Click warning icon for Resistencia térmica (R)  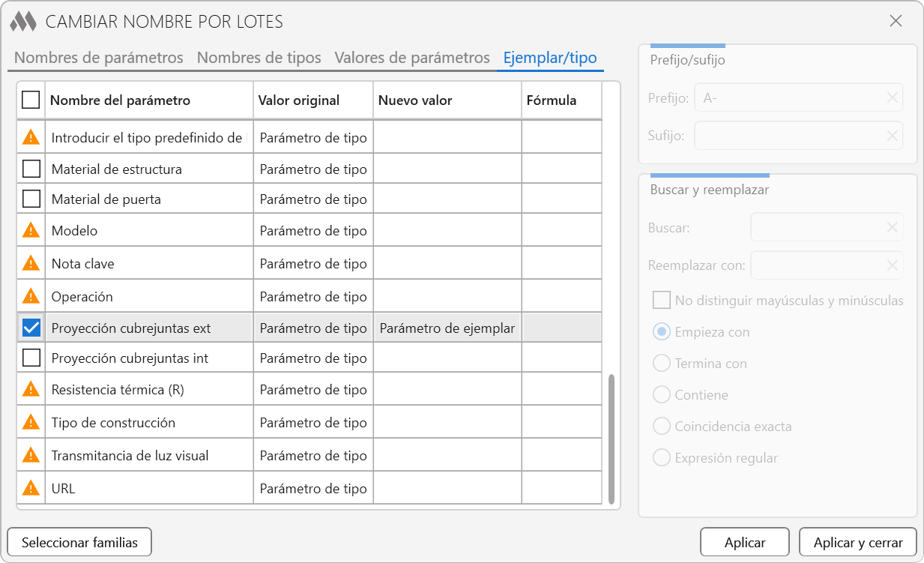31,389
